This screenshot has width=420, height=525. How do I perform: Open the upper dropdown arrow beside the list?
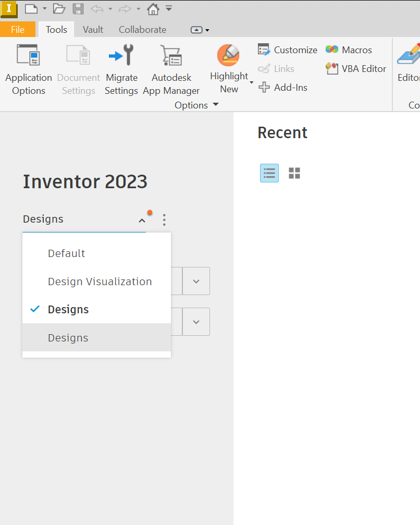pyautogui.click(x=196, y=281)
